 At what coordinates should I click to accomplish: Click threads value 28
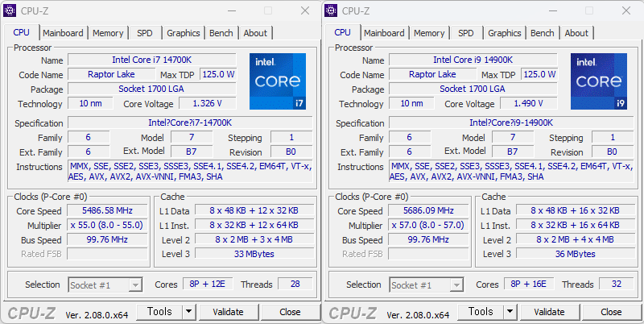point(295,284)
